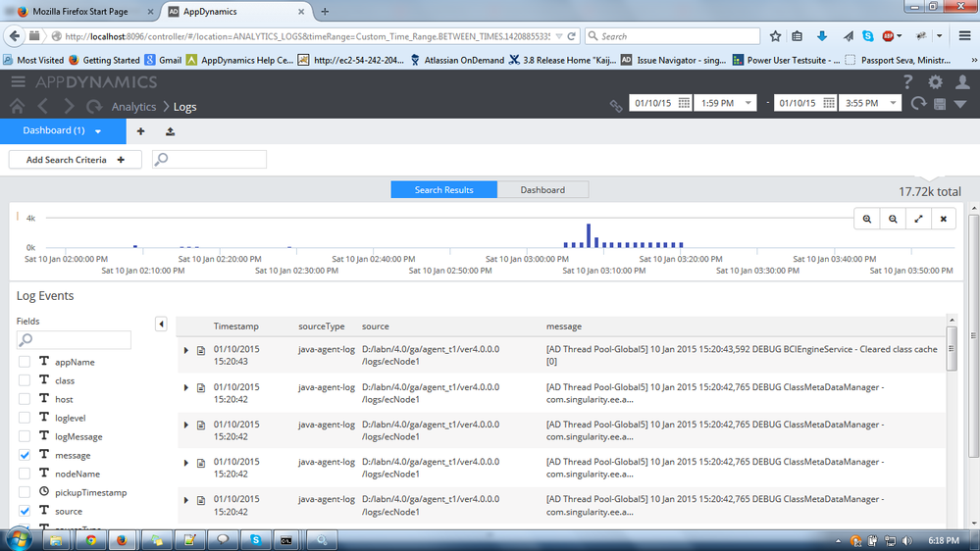Open the start date calendar picker
Viewport: 980px width, 551px height.
[x=684, y=103]
